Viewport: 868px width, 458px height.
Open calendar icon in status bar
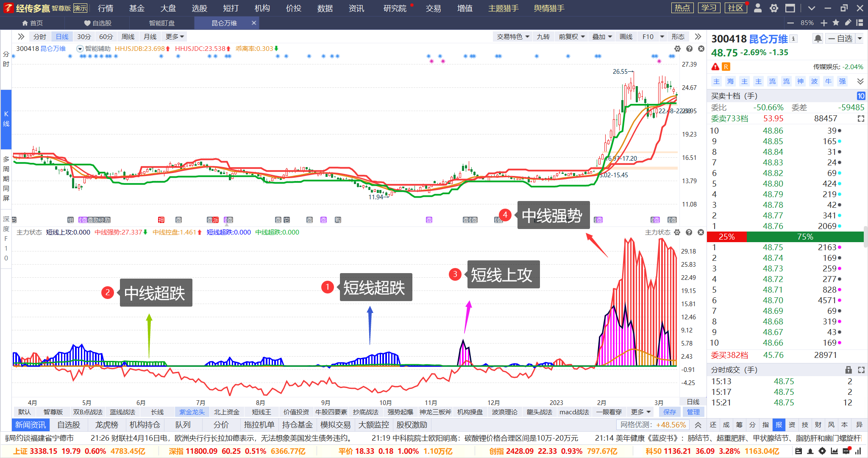pos(798,451)
